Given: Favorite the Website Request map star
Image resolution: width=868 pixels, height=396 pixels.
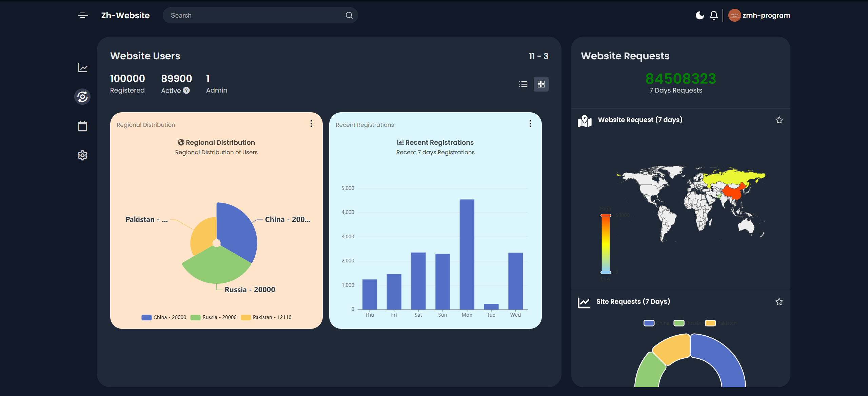Looking at the screenshot, I should click(779, 120).
